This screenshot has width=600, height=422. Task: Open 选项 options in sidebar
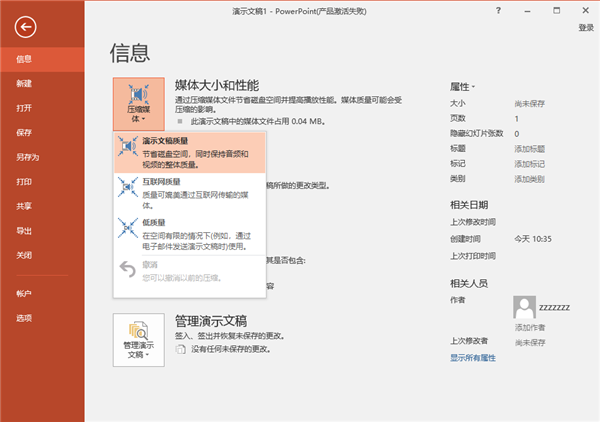(x=42, y=318)
